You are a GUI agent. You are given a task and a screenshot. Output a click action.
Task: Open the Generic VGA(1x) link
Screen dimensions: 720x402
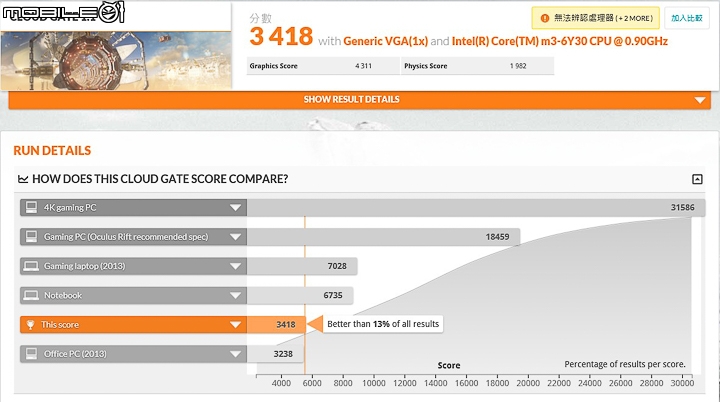(385, 41)
